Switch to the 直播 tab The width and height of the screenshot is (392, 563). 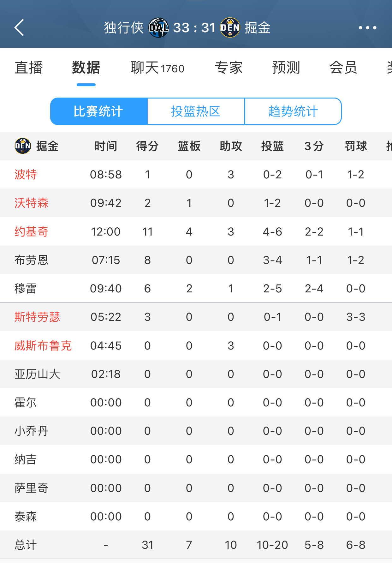click(29, 68)
